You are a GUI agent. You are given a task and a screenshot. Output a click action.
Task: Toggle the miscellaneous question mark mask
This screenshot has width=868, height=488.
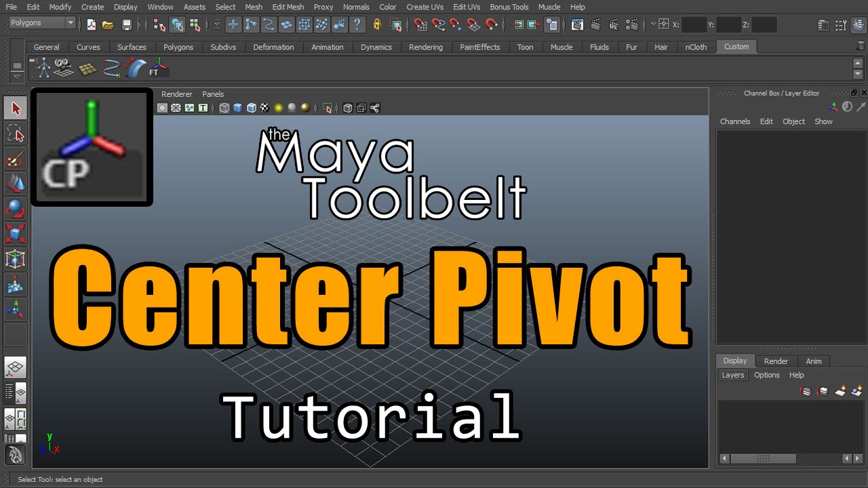click(357, 24)
